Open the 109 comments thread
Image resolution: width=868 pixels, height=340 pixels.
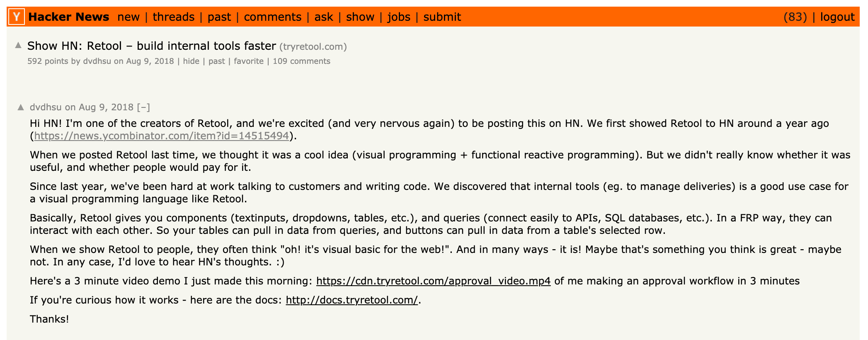pyautogui.click(x=301, y=61)
